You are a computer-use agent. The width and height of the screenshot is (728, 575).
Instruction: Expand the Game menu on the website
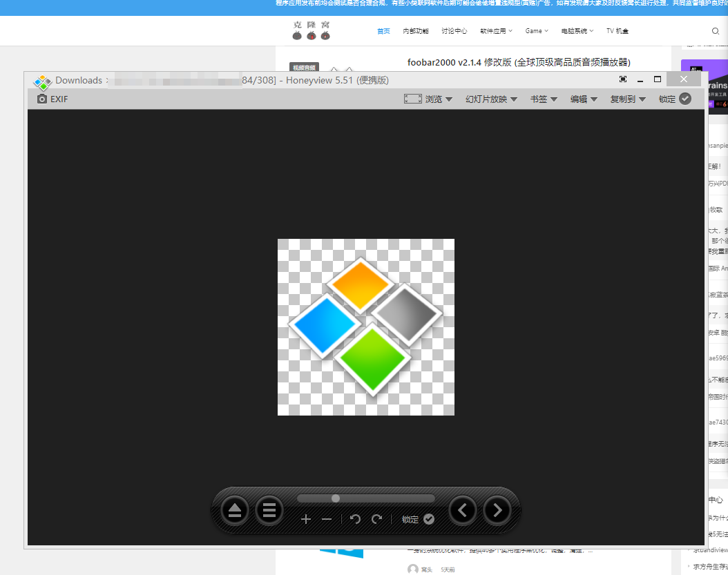click(537, 31)
